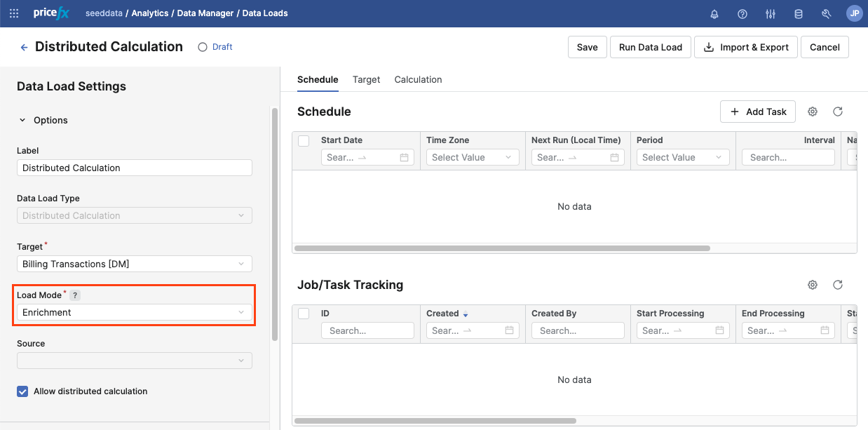
Task: Switch to the Target tab
Action: click(366, 79)
